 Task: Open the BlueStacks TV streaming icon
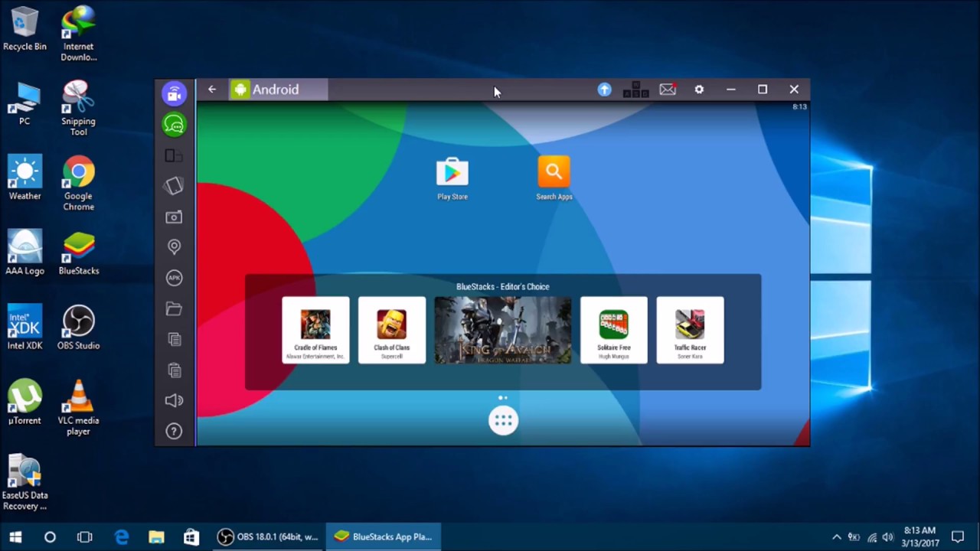click(175, 93)
